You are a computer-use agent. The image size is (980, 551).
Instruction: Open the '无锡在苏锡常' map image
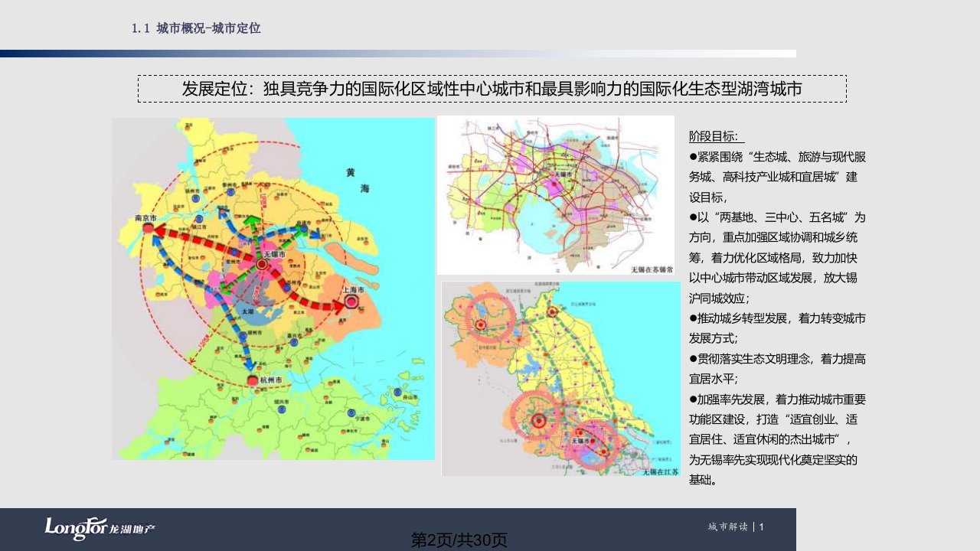pos(556,195)
